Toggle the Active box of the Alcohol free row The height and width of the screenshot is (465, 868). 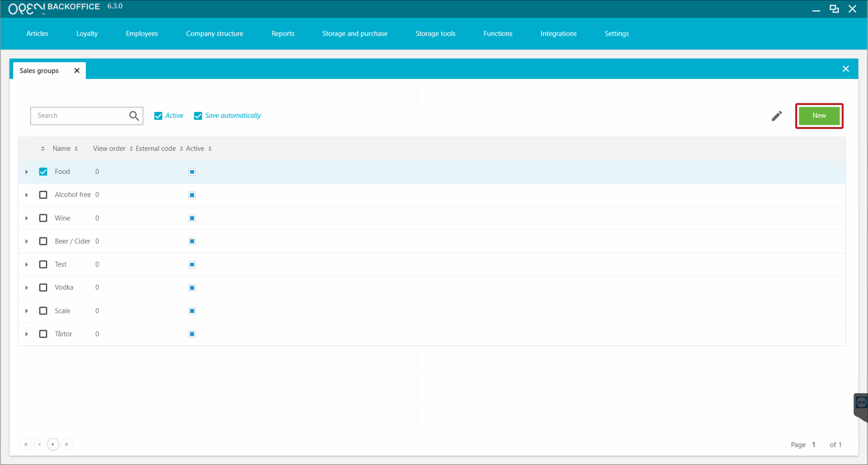pos(192,195)
